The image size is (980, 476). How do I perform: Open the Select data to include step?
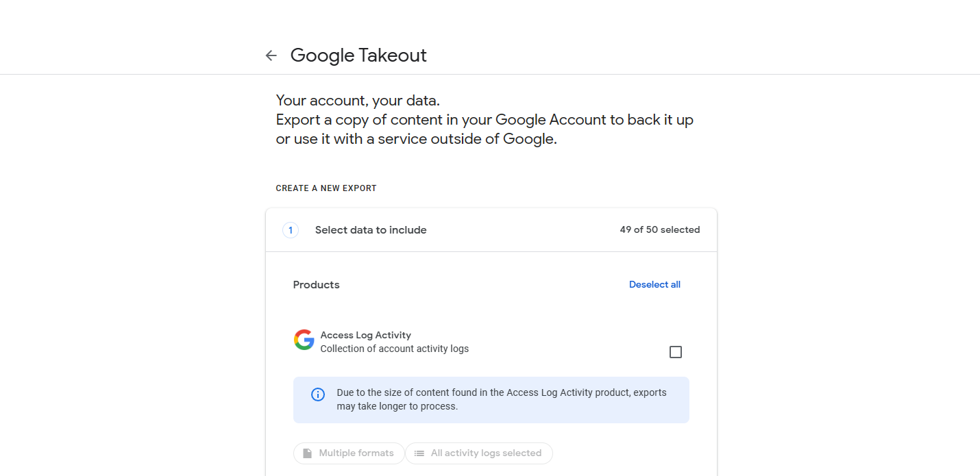(371, 230)
